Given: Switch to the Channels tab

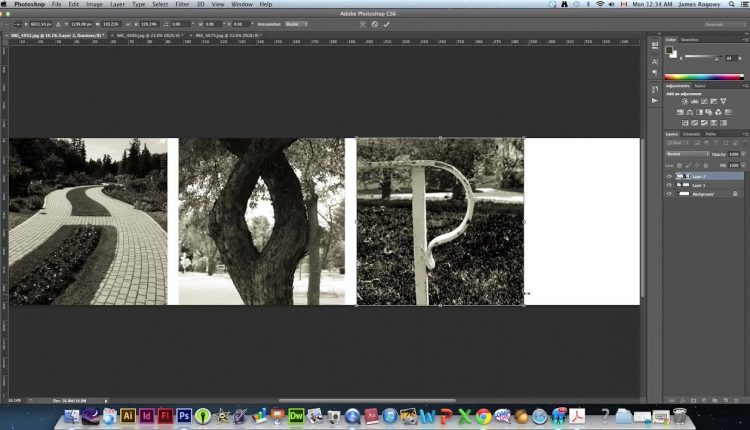Looking at the screenshot, I should pos(691,134).
